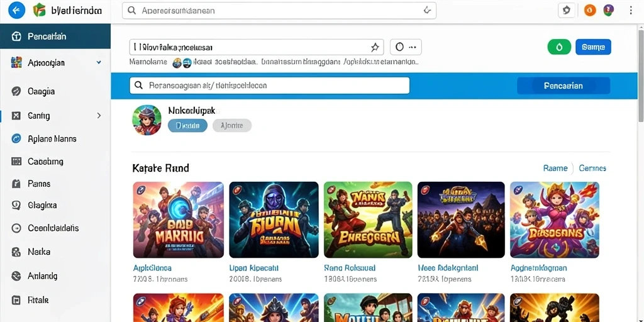The width and height of the screenshot is (644, 322).
Task: Focus the Nlovfalka text field
Action: pos(257,47)
